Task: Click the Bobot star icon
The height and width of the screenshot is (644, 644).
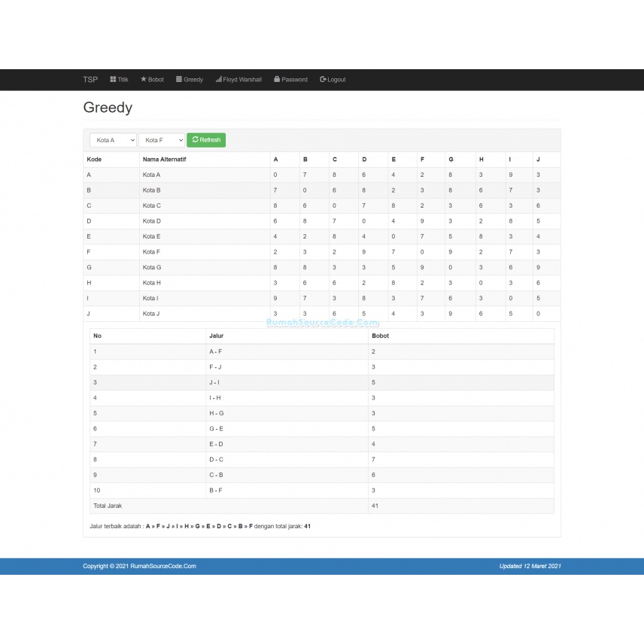Action: [x=144, y=79]
